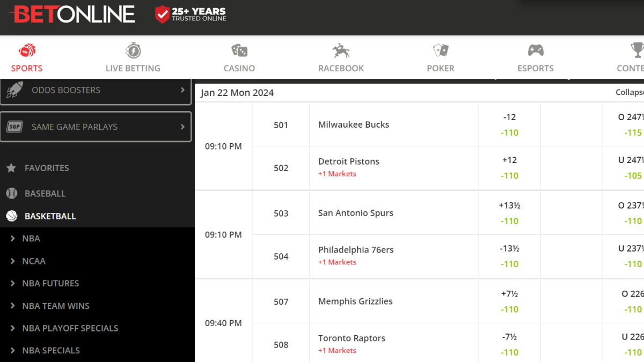Click the Sports football icon

click(x=27, y=51)
